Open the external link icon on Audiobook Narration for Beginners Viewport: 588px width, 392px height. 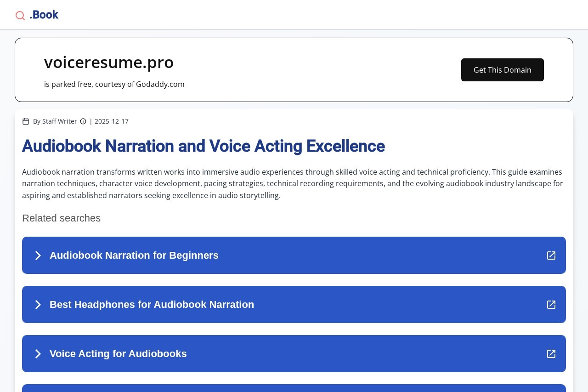tap(551, 255)
